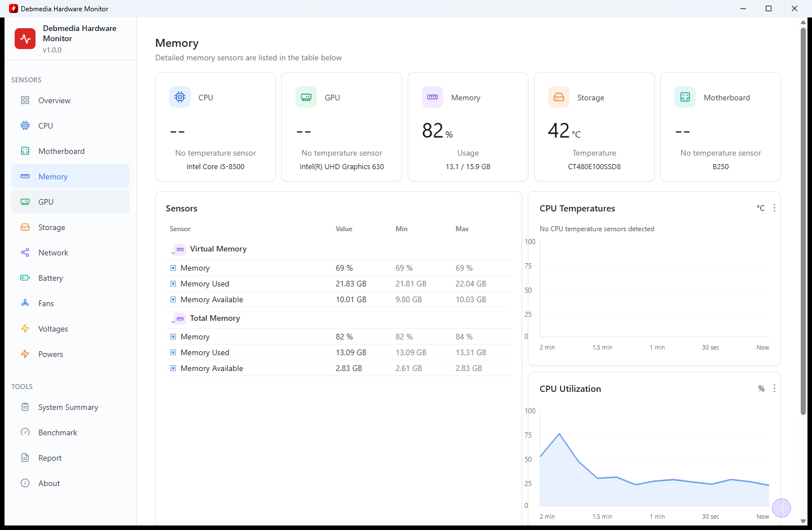Click the scroll-down arrow of the scrollbar
The width and height of the screenshot is (812, 530).
pos(803,522)
